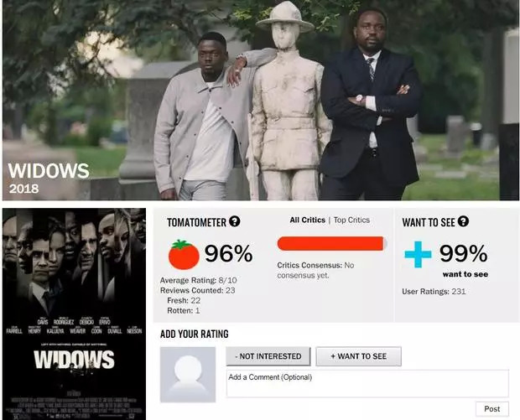Click the Want to See help icon
This screenshot has width=520, height=420.
[463, 221]
